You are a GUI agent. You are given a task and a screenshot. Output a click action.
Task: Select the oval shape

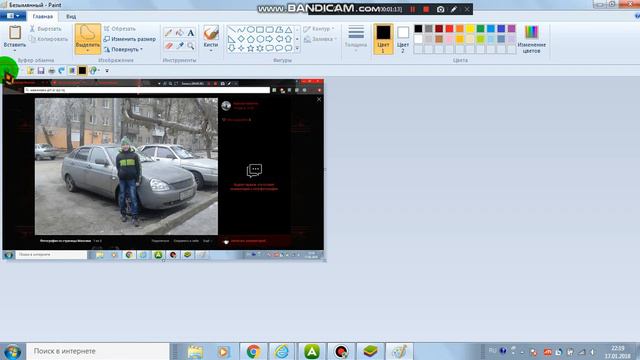click(x=250, y=30)
